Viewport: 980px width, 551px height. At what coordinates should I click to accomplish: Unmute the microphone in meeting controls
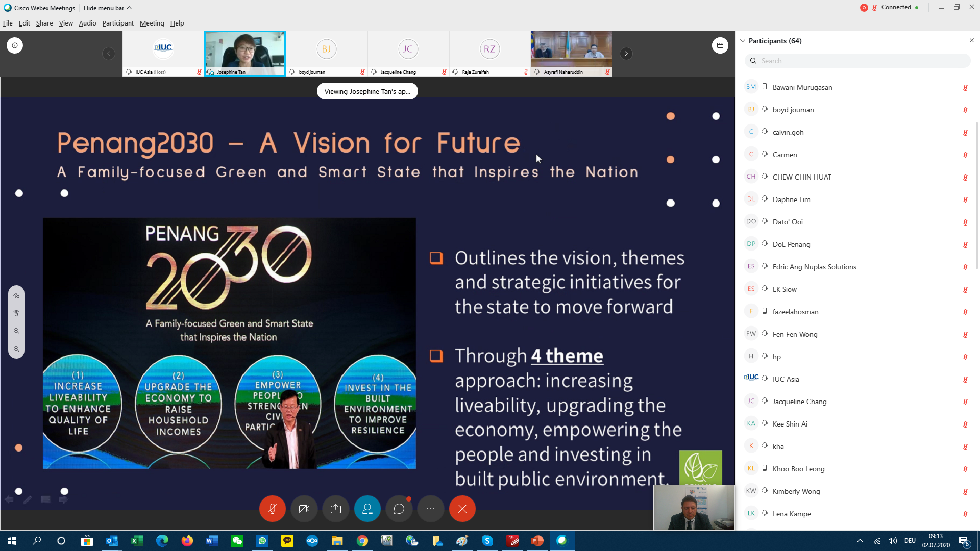pos(272,509)
